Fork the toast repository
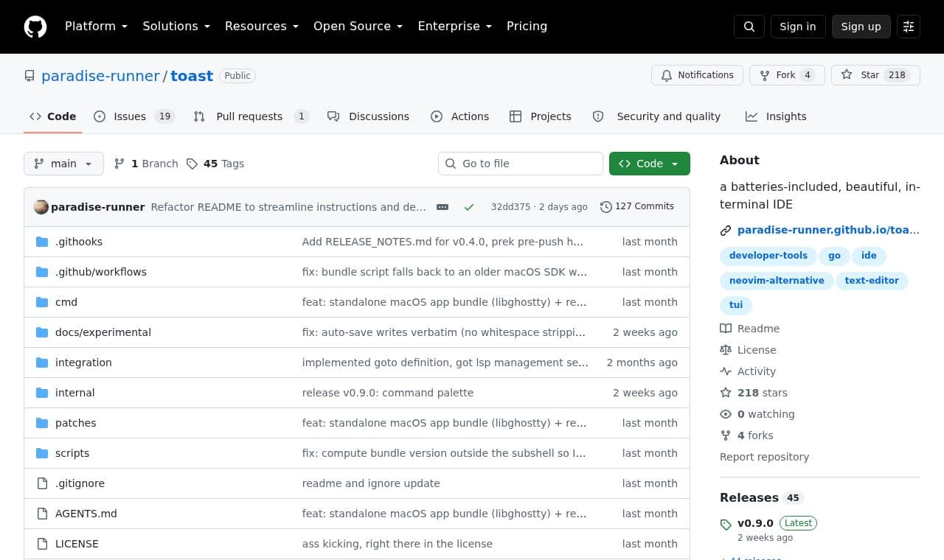The width and height of the screenshot is (944, 560). (787, 75)
